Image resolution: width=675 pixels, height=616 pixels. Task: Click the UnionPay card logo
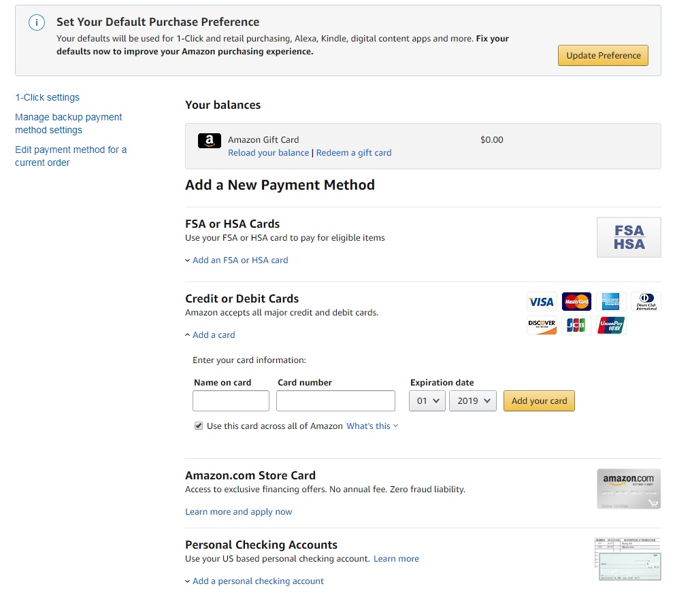(611, 326)
